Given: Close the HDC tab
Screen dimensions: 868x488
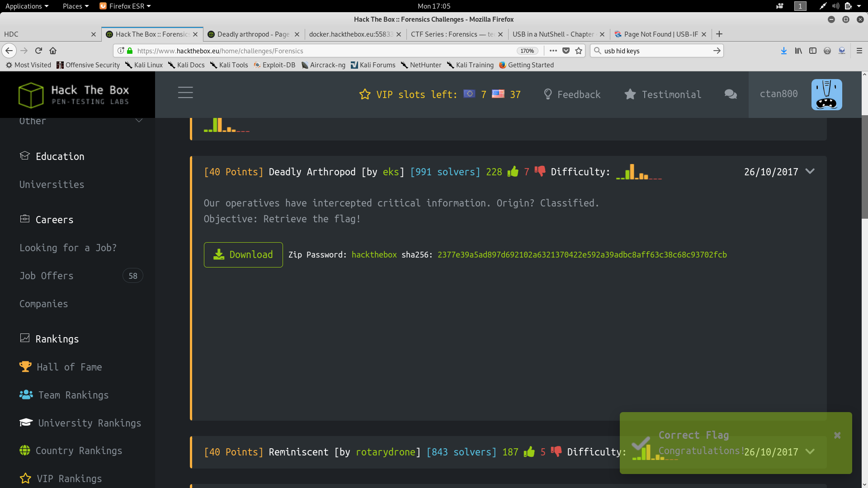Looking at the screenshot, I should coord(94,34).
